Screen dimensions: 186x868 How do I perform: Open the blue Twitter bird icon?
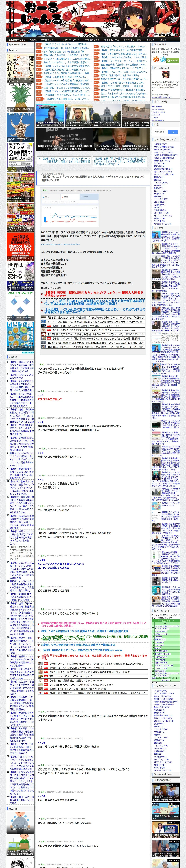click(163, 60)
